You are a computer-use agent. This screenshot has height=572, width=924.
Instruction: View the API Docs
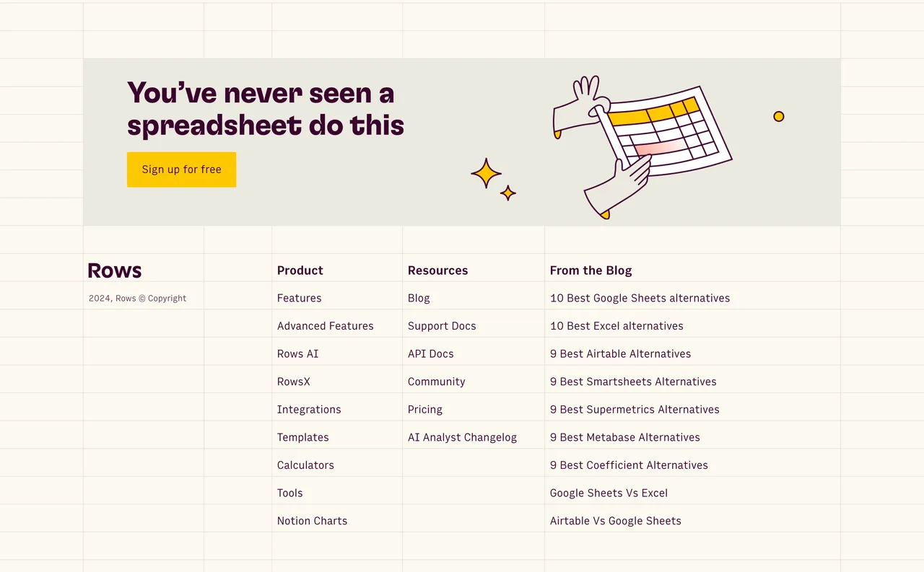(430, 353)
